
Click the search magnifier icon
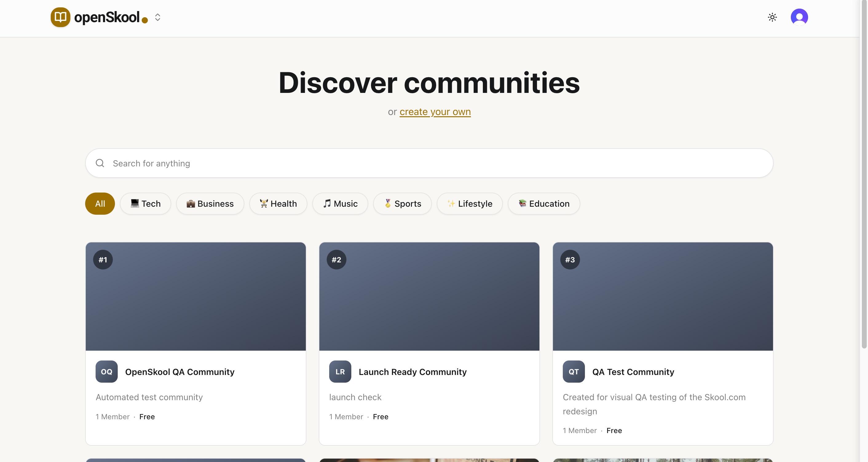tap(100, 163)
